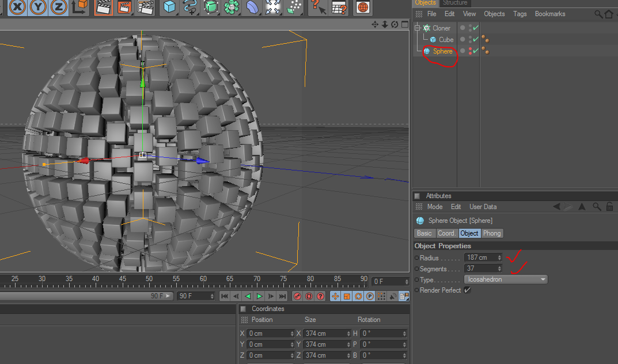Viewport: 618px width, 364px height.
Task: Open the Tags menu in Objects panel
Action: [x=520, y=14]
